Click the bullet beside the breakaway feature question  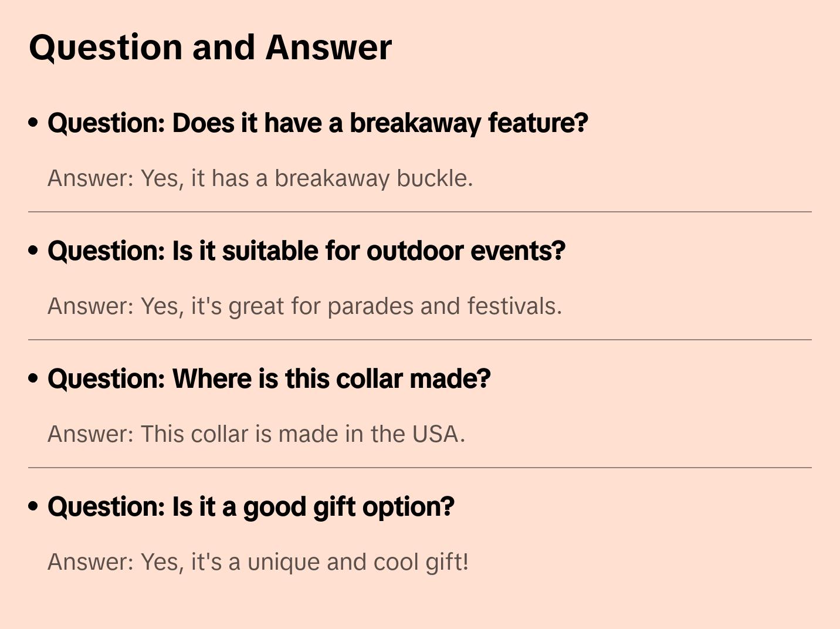pos(33,123)
